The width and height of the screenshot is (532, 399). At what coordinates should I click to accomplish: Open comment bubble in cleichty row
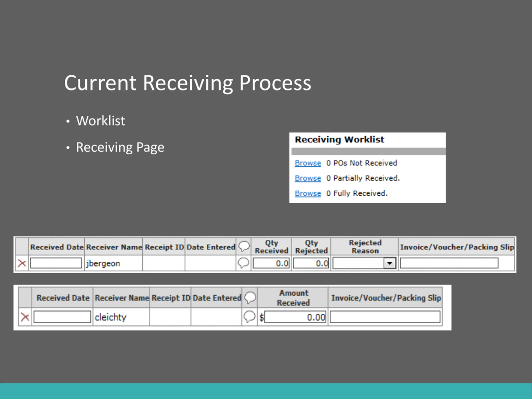point(249,317)
